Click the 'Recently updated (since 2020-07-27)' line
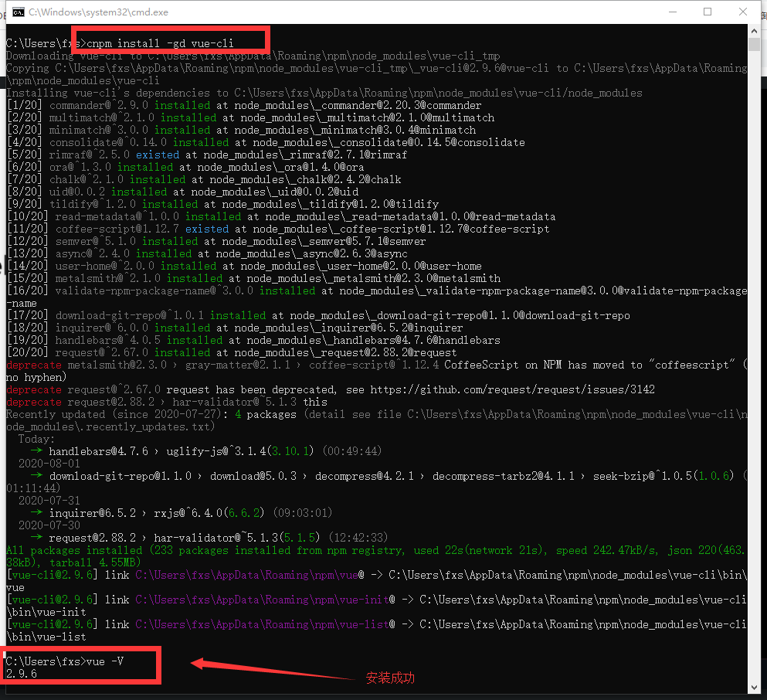767x700 pixels. 377,420
